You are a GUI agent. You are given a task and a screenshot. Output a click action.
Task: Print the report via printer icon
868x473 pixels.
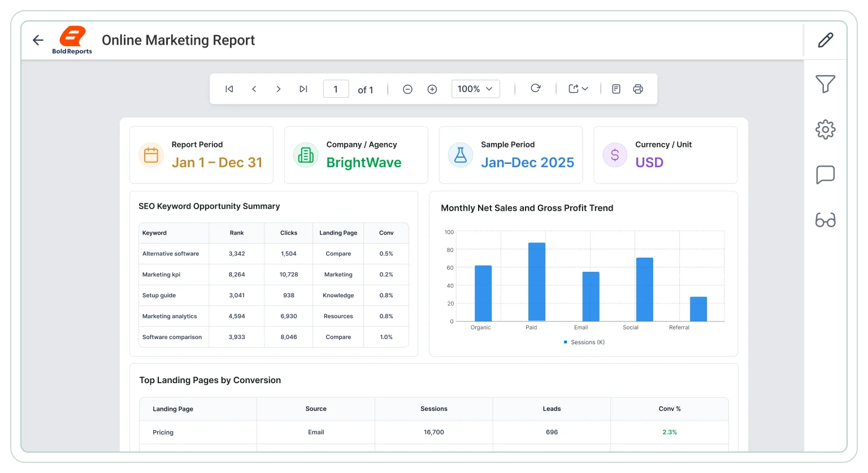pos(638,89)
